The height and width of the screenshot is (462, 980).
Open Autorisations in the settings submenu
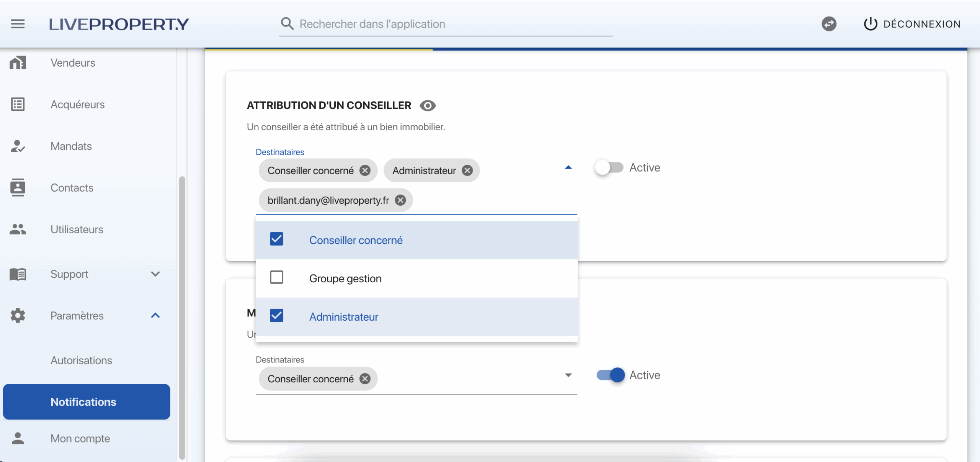point(81,360)
